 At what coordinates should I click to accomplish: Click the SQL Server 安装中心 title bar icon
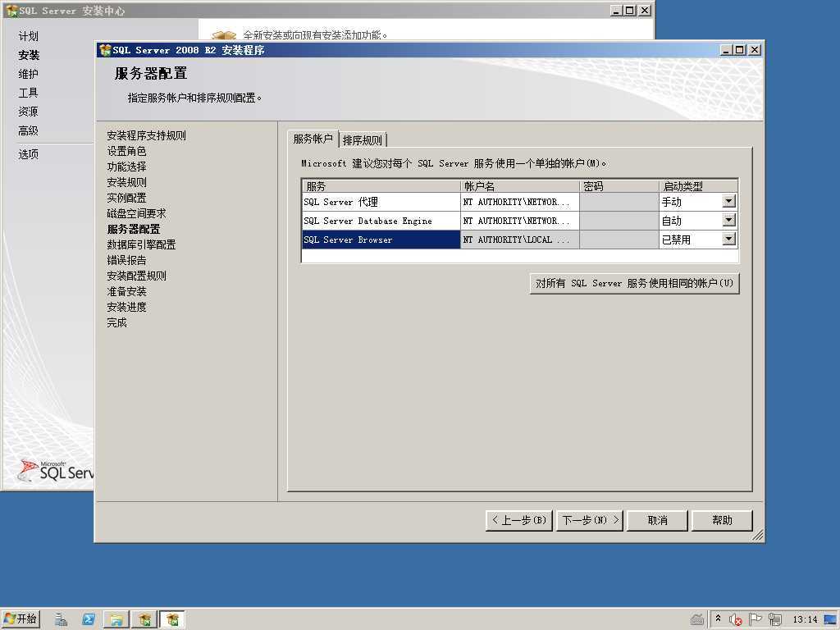click(11, 11)
